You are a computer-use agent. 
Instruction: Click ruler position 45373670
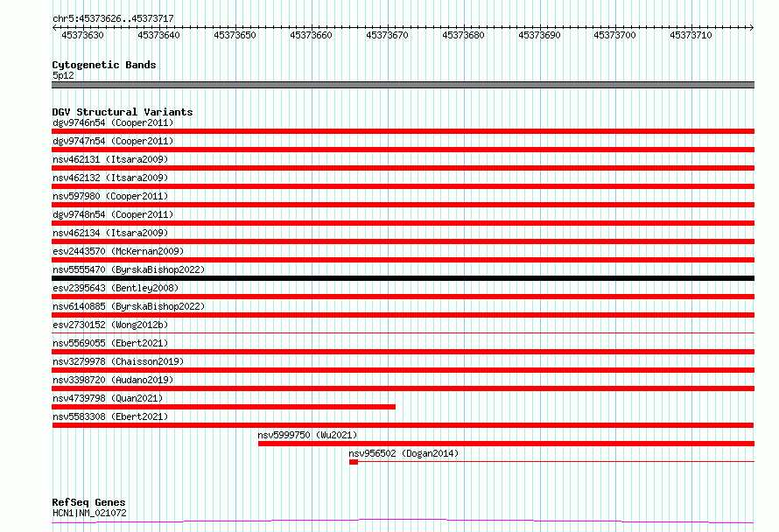click(x=387, y=35)
